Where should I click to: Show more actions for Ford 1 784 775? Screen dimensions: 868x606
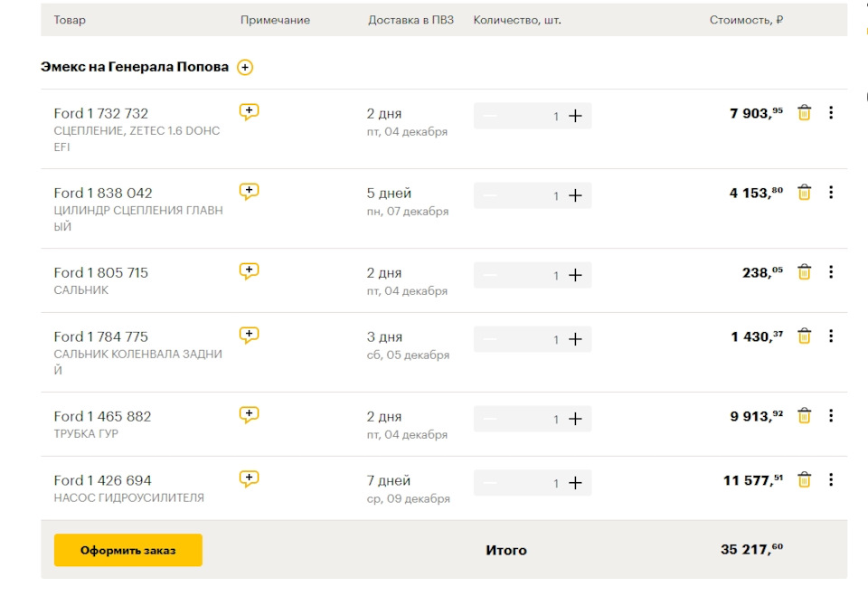point(831,336)
